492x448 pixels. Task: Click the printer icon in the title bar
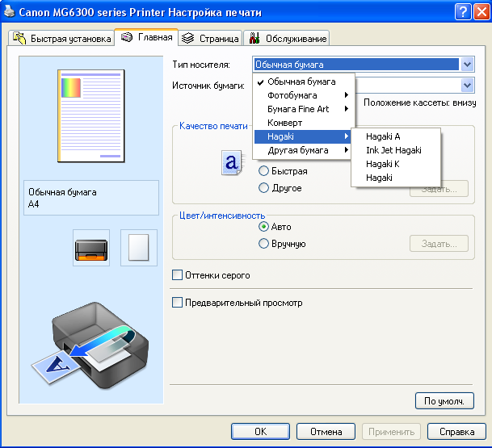point(10,11)
